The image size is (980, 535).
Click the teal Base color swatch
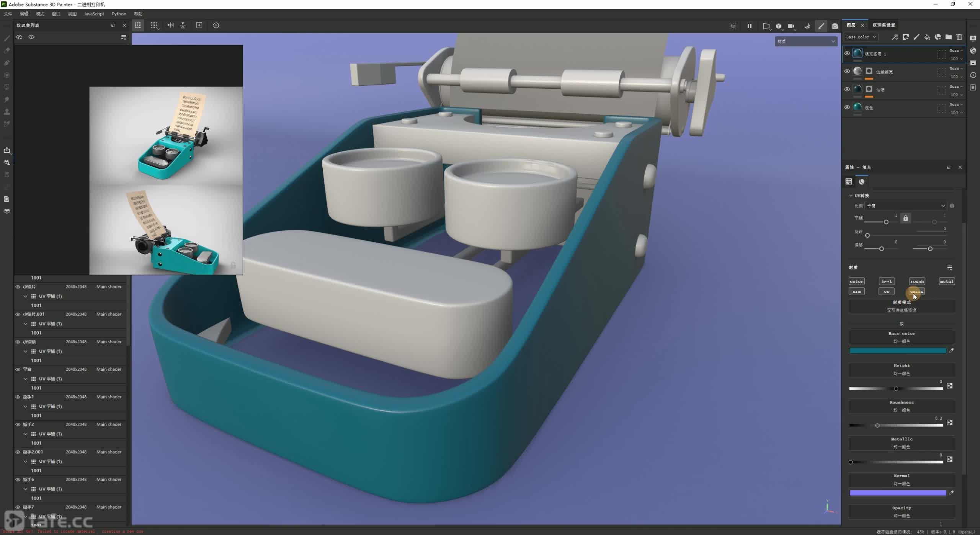tap(897, 351)
